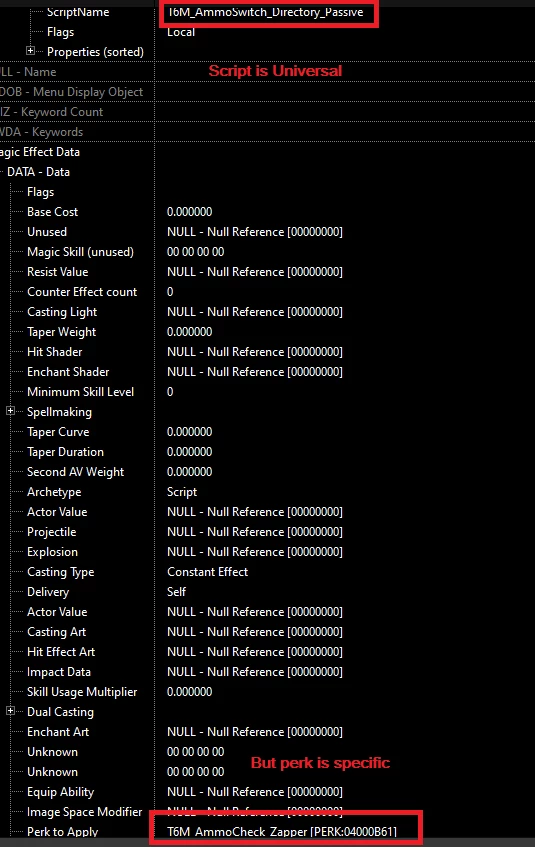Select the Explosion row

tap(268, 552)
